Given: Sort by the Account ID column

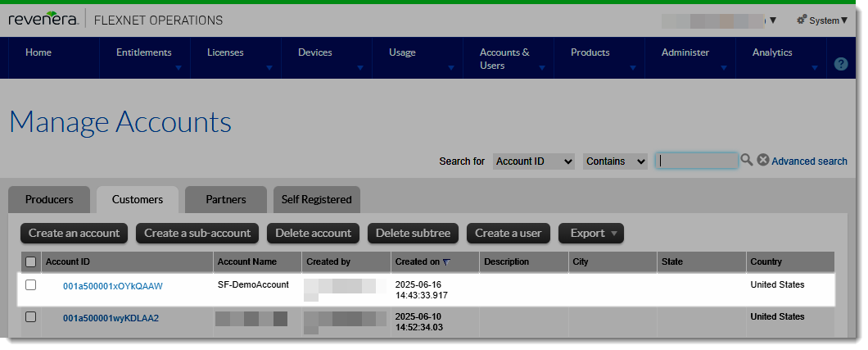Looking at the screenshot, I should point(67,262).
